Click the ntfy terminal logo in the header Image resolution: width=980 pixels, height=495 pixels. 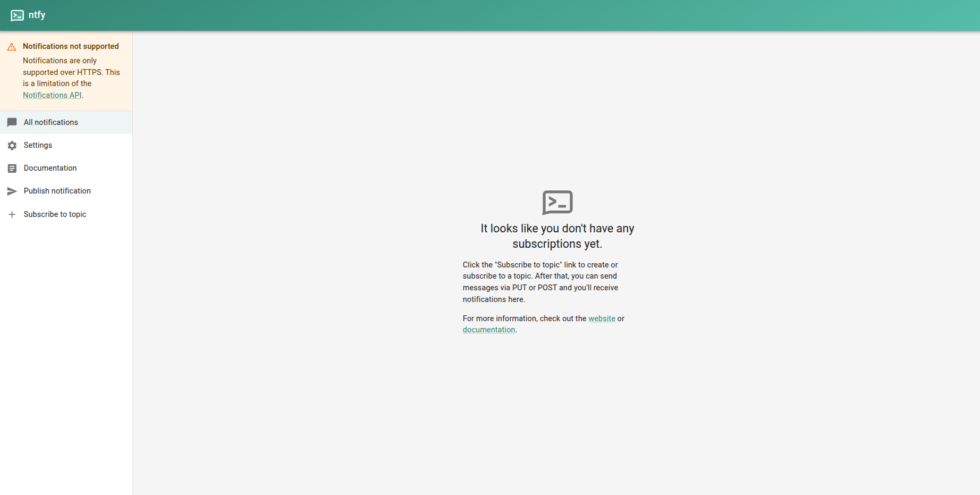tap(16, 15)
